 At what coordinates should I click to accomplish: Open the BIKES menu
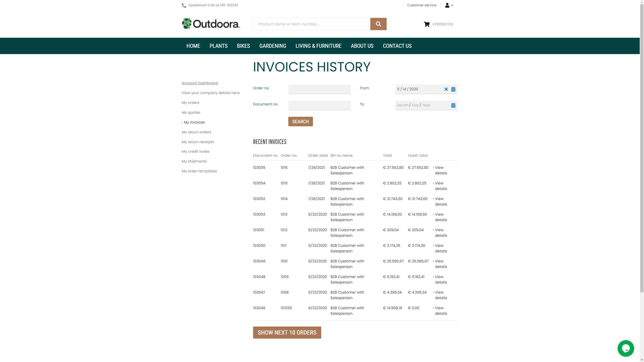click(243, 46)
